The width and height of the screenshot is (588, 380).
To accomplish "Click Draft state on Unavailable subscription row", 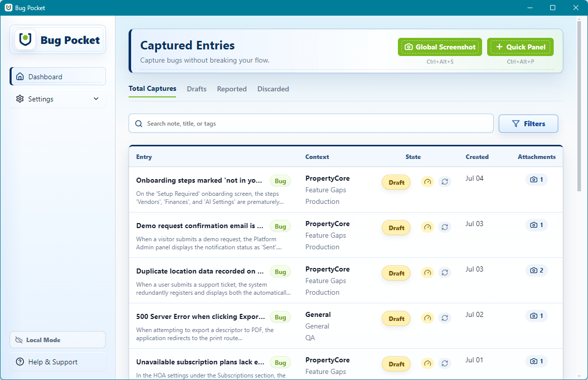I will click(x=396, y=364).
